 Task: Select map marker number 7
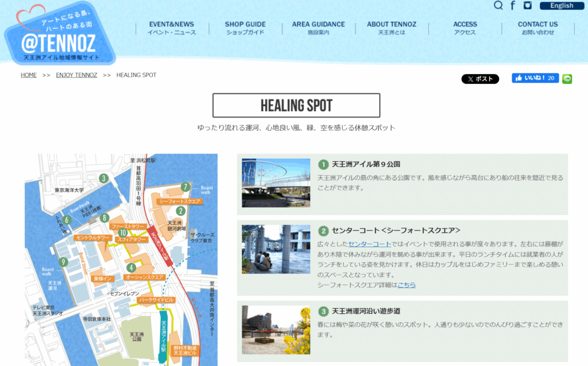(185, 186)
